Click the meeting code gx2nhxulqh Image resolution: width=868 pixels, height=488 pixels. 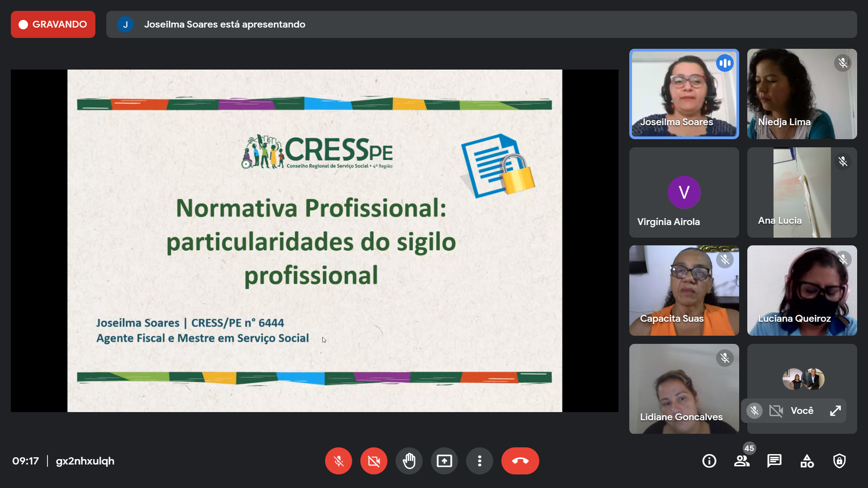[85, 461]
